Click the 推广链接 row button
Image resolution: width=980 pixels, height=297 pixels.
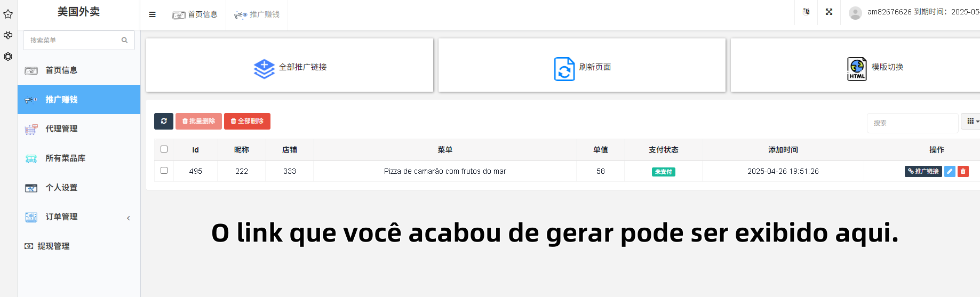coord(923,171)
